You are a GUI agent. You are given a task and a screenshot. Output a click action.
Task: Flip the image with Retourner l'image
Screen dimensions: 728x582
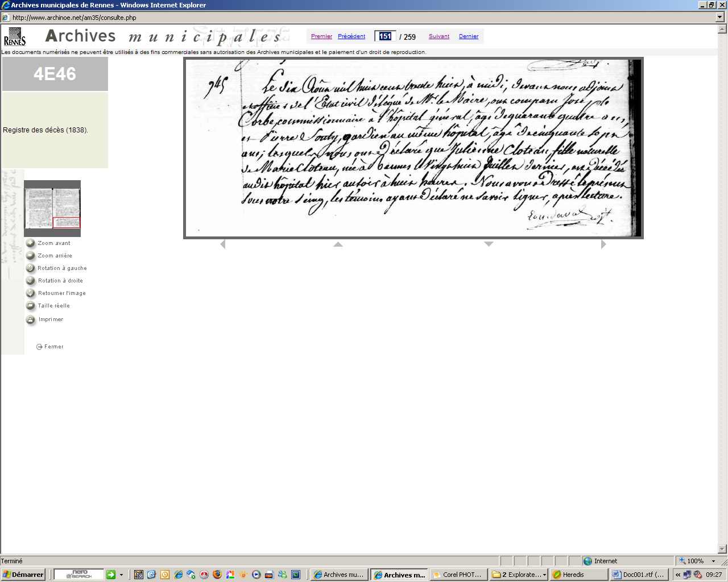pos(31,293)
